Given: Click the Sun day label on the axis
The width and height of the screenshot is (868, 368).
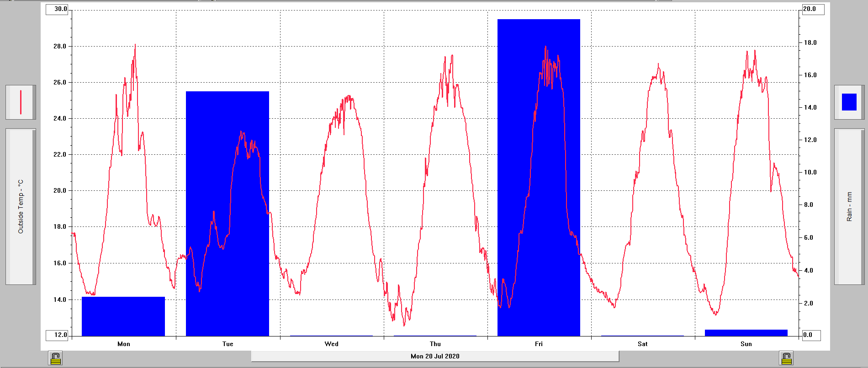Looking at the screenshot, I should tap(746, 344).
